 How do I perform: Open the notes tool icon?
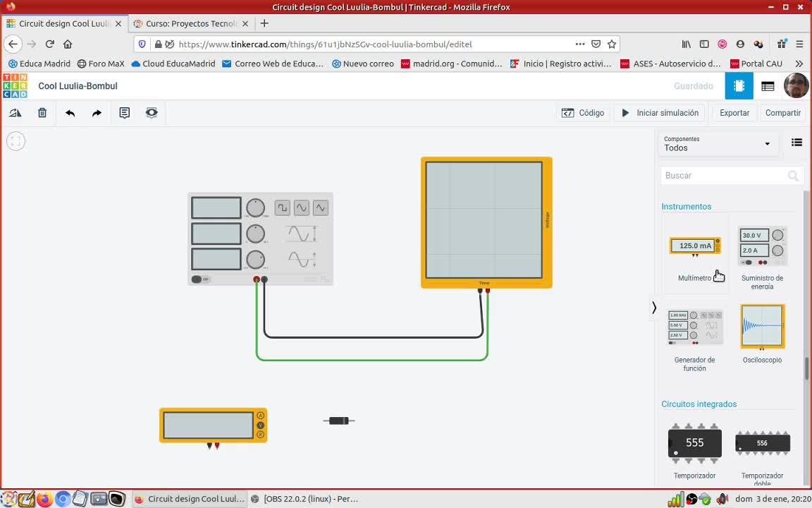[125, 113]
